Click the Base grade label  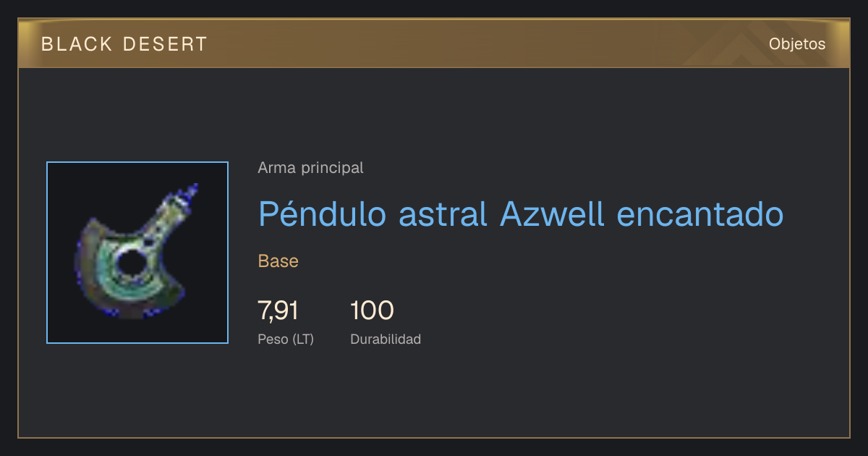click(x=278, y=261)
